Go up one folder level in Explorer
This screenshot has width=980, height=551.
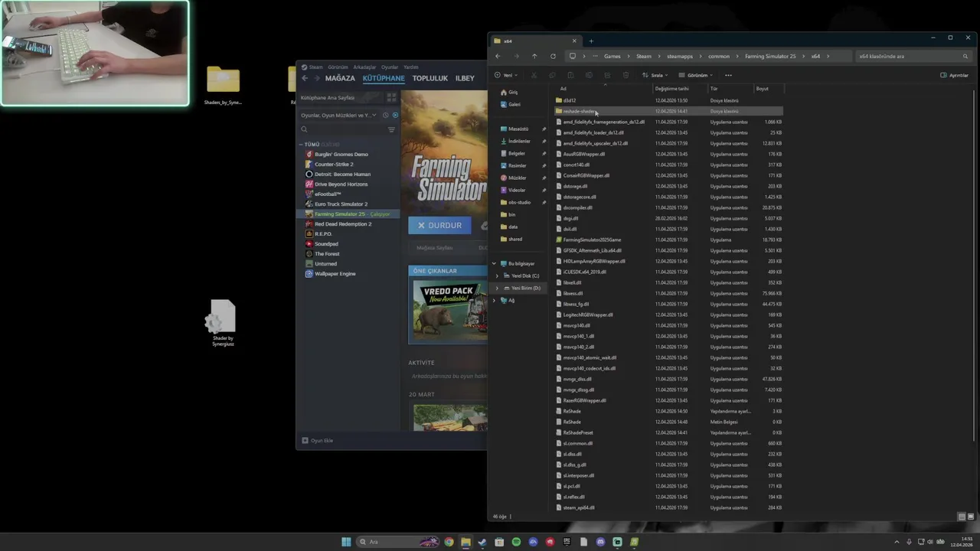point(534,56)
